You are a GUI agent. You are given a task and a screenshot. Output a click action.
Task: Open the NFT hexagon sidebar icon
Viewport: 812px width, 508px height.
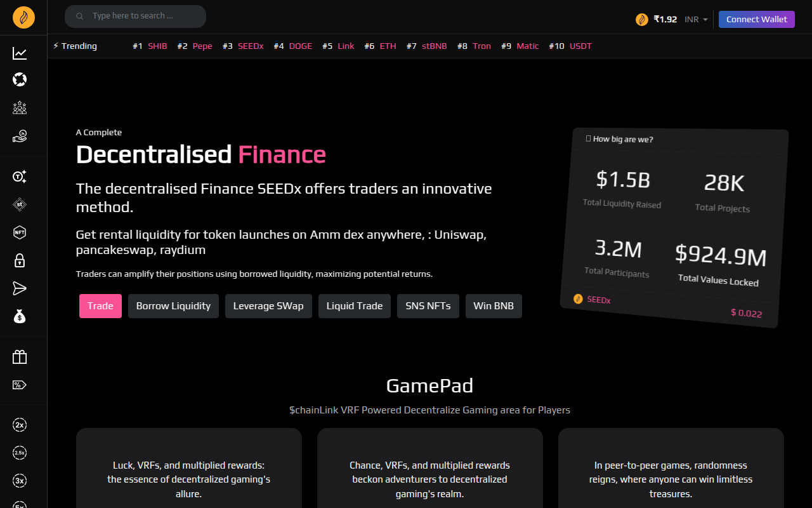point(20,232)
